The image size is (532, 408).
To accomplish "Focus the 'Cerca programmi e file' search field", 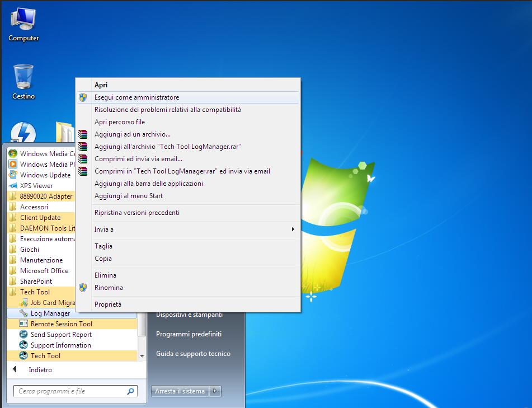I will 76,391.
